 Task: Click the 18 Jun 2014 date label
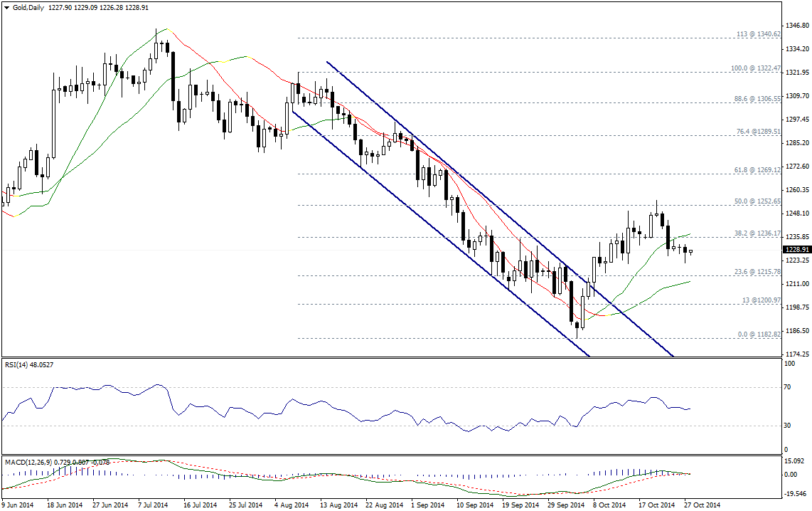pyautogui.click(x=65, y=505)
